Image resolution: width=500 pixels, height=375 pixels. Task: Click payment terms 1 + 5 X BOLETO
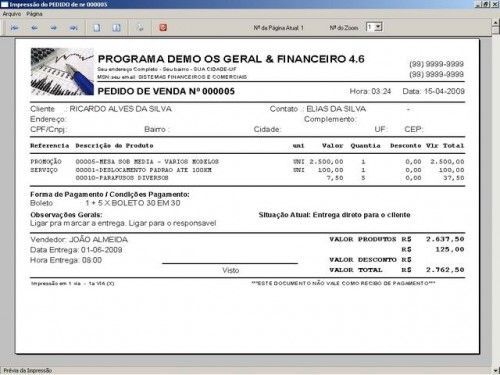pyautogui.click(x=133, y=203)
